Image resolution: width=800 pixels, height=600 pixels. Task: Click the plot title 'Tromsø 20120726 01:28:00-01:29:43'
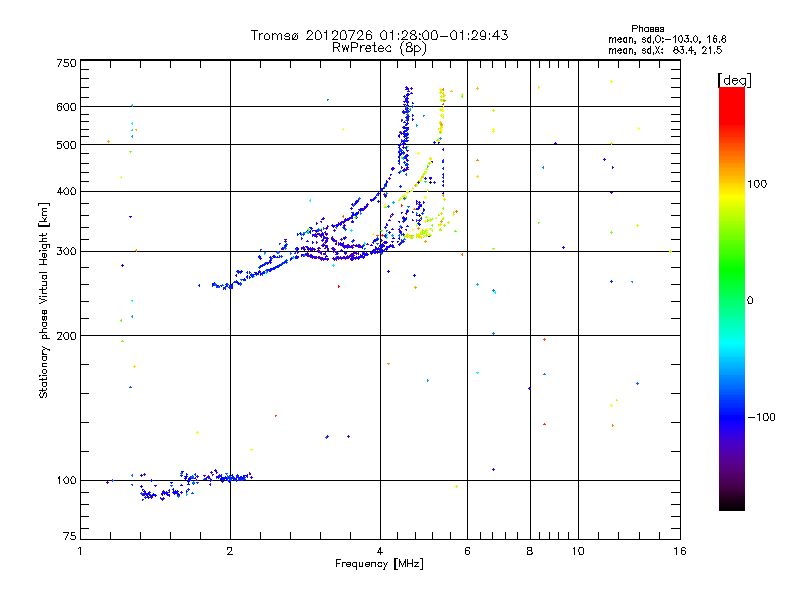tap(379, 35)
